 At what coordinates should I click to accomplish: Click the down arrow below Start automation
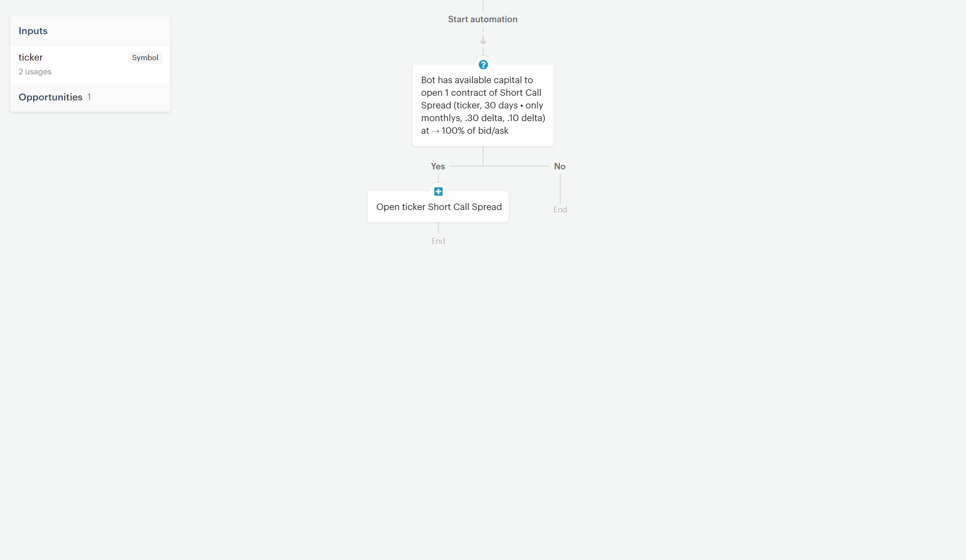(x=483, y=40)
